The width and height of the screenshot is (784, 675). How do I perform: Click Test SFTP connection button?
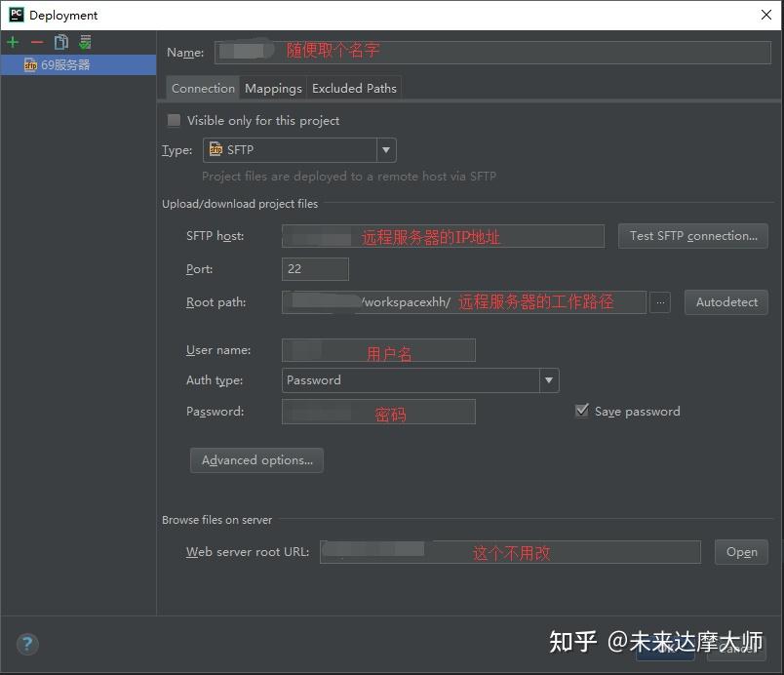click(692, 235)
